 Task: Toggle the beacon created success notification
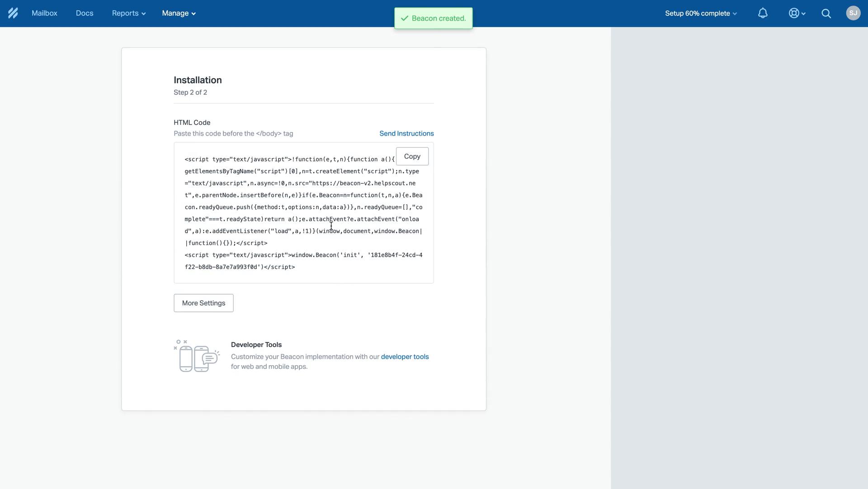(x=434, y=18)
